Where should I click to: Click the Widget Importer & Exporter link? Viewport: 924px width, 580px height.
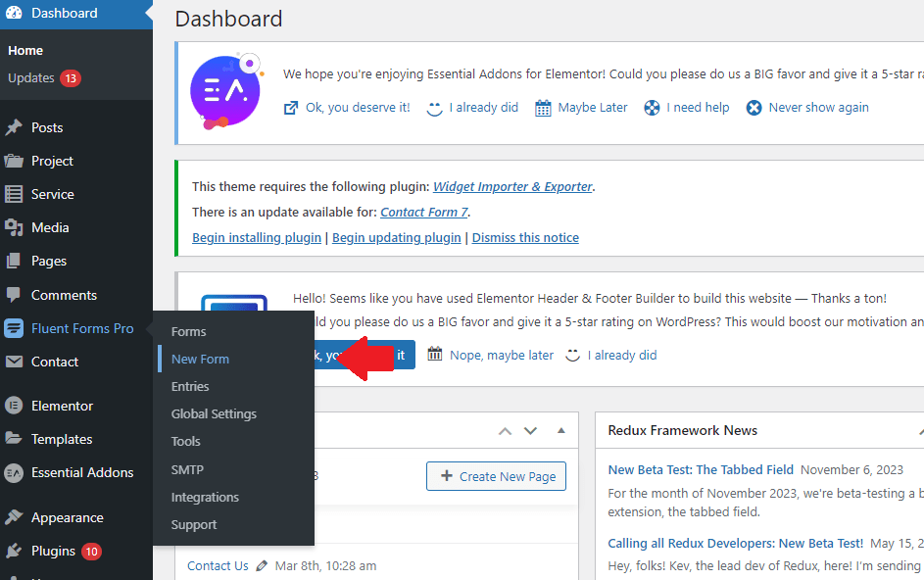pos(512,187)
